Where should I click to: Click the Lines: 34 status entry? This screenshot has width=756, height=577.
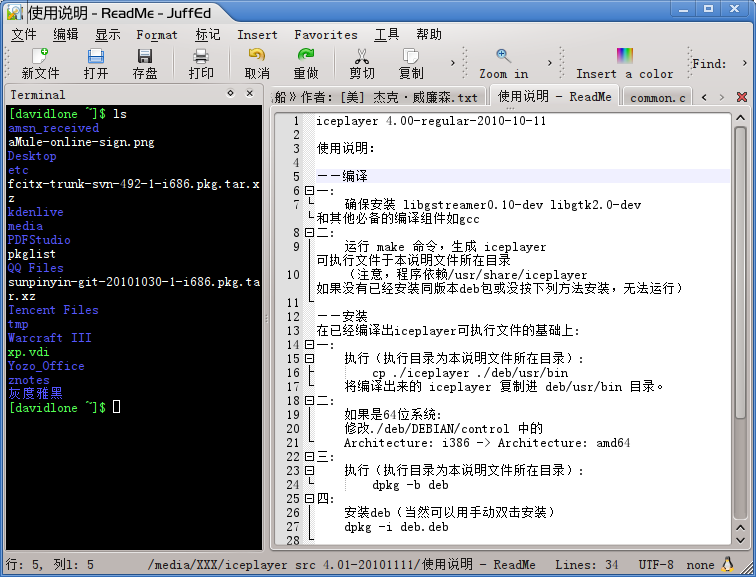(586, 564)
